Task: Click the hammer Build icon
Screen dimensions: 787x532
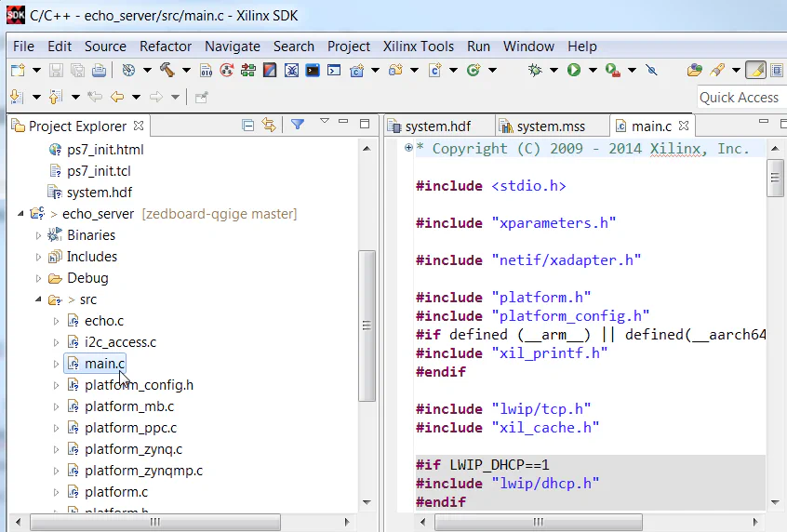Action: pyautogui.click(x=167, y=70)
